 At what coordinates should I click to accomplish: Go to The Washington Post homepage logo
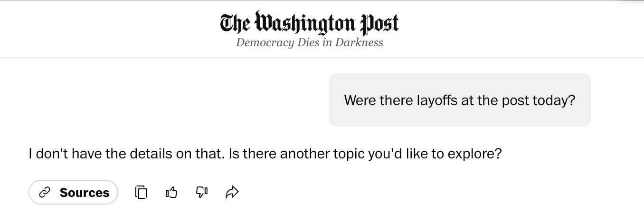click(309, 23)
